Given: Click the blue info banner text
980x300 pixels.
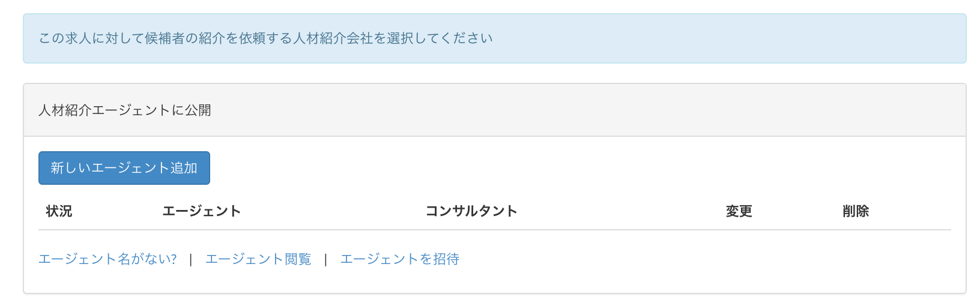Looking at the screenshot, I should click(x=265, y=38).
